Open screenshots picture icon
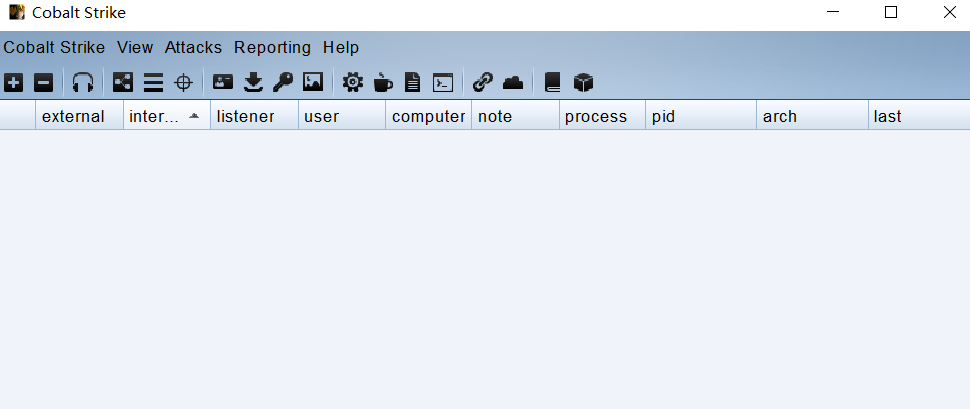Image resolution: width=970 pixels, height=409 pixels. tap(313, 83)
